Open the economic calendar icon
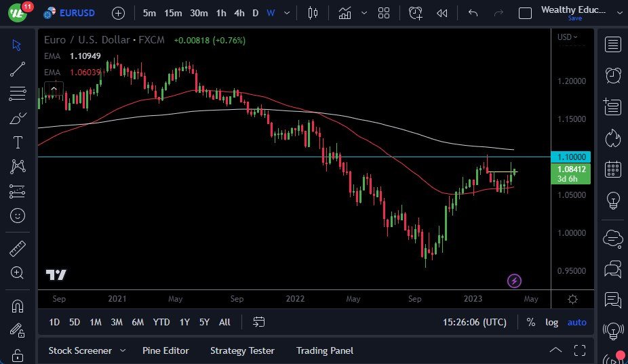Viewport: 628px width, 364px height. [x=613, y=169]
